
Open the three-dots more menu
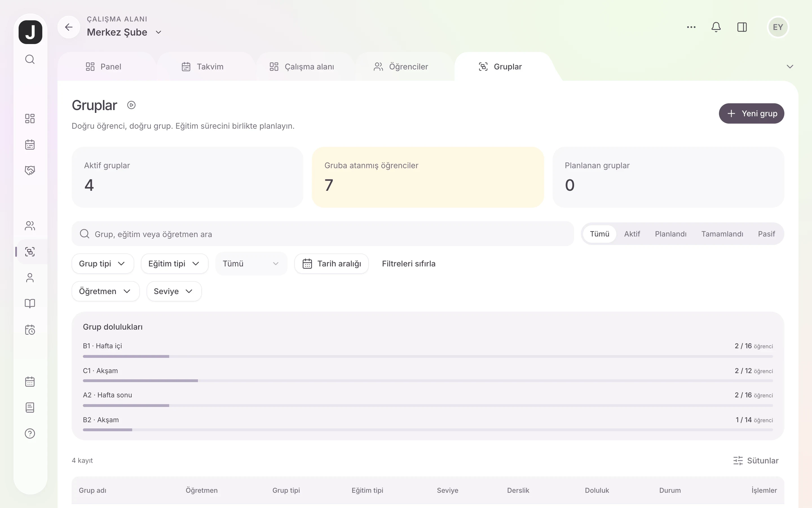(x=691, y=27)
